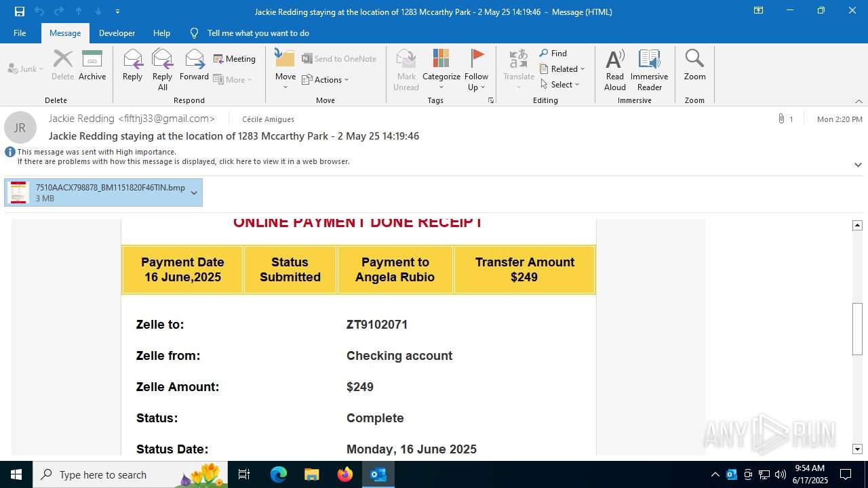Open File Explorer from taskbar

click(311, 474)
